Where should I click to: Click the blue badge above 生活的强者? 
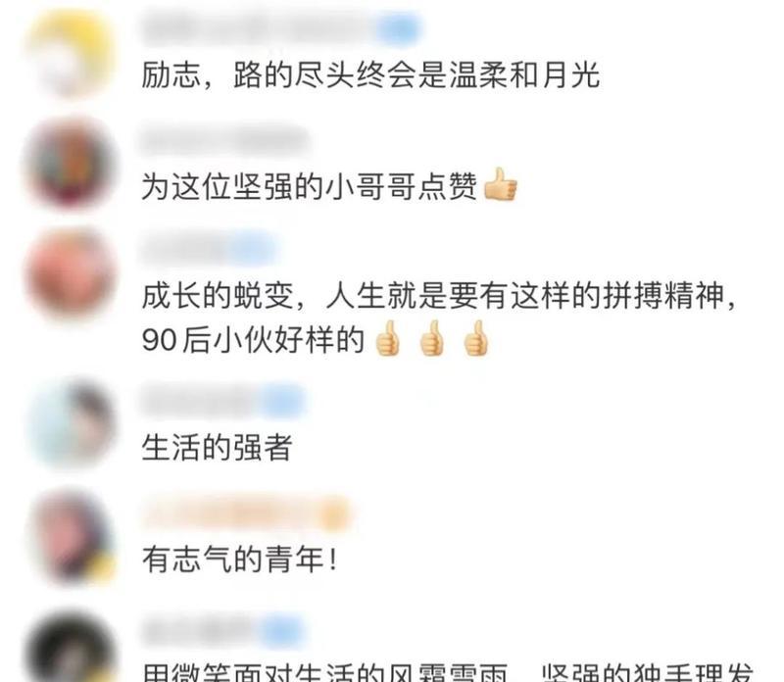point(282,400)
